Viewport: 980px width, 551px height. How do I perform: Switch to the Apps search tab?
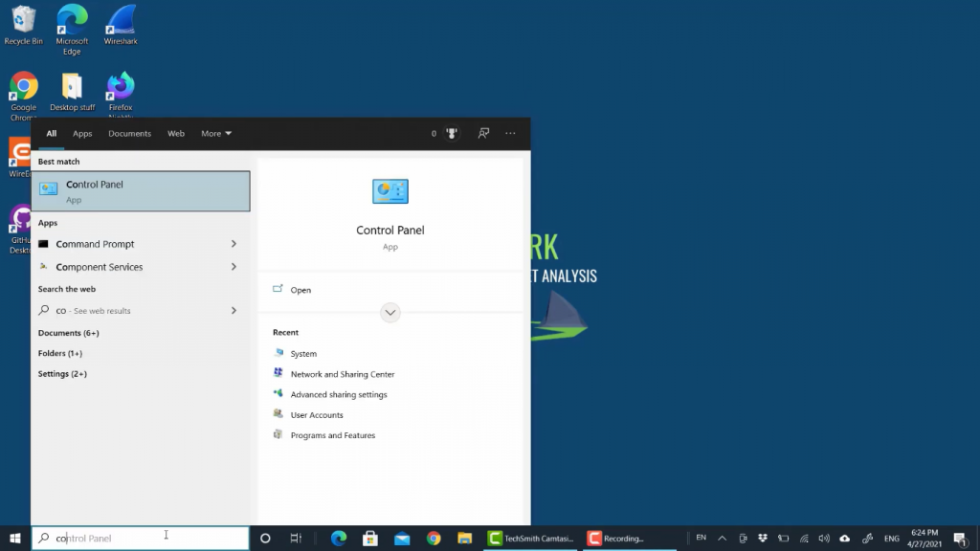tap(82, 134)
